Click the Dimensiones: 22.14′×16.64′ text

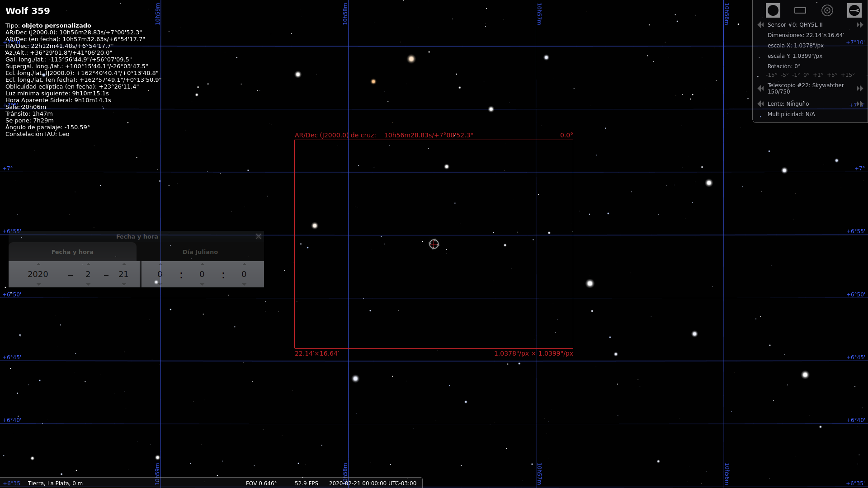coord(806,35)
